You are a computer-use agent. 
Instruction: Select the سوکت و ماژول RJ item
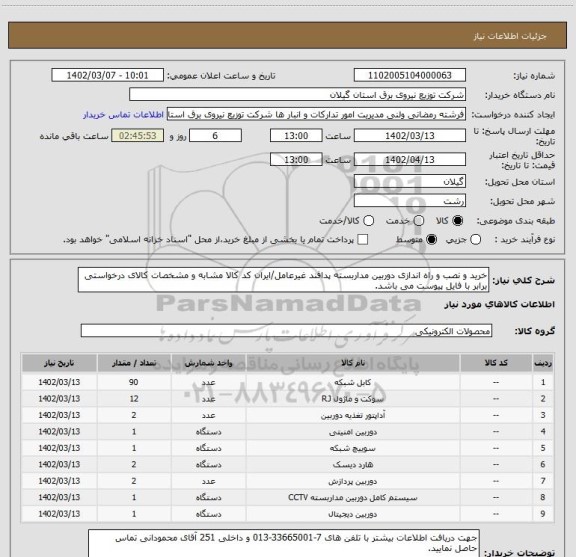pos(353,399)
